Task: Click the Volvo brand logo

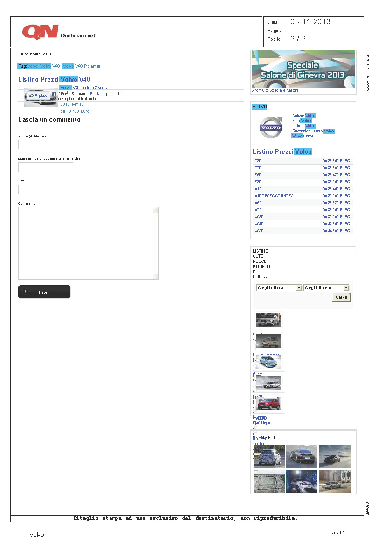Action: 271,126
